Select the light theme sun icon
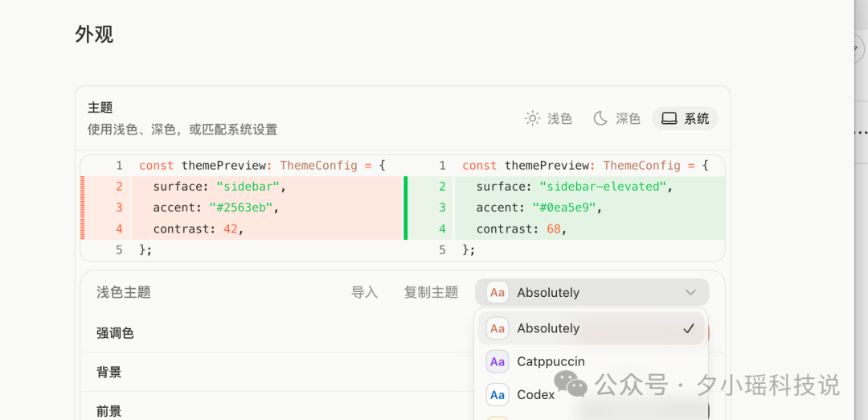 pos(533,118)
